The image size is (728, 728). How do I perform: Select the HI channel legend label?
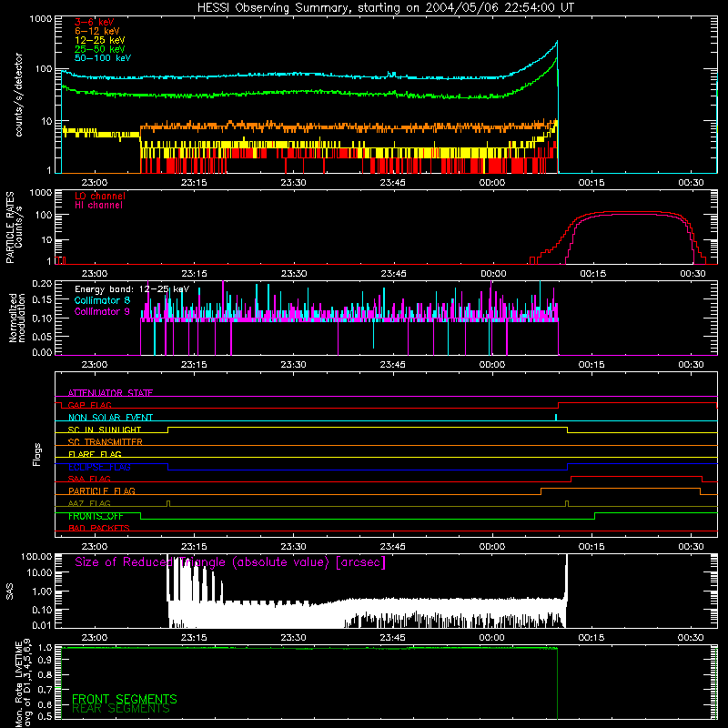point(98,206)
